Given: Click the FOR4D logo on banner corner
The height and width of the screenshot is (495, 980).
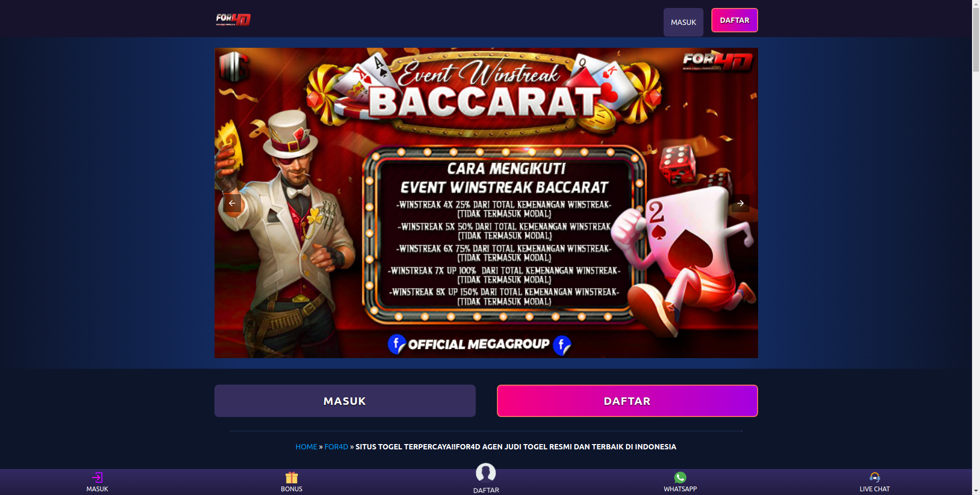Looking at the screenshot, I should click(x=718, y=62).
